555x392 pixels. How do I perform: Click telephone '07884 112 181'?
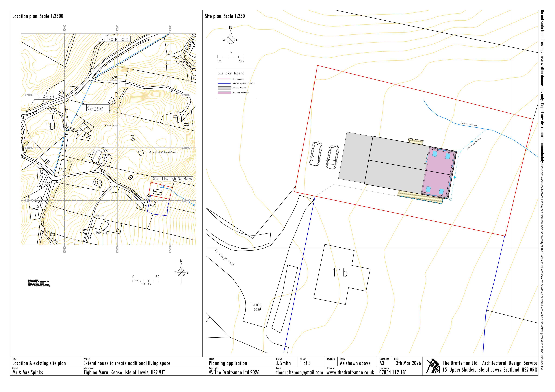393,372
